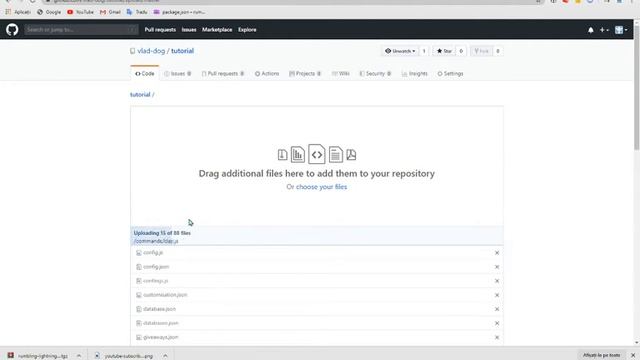The image size is (640, 360).
Task: Open the Actions tab
Action: click(267, 73)
